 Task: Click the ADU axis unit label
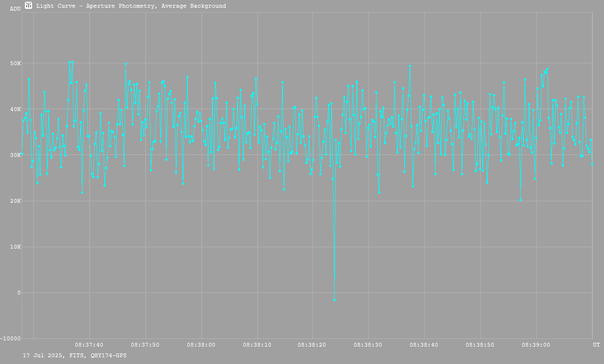click(x=15, y=9)
